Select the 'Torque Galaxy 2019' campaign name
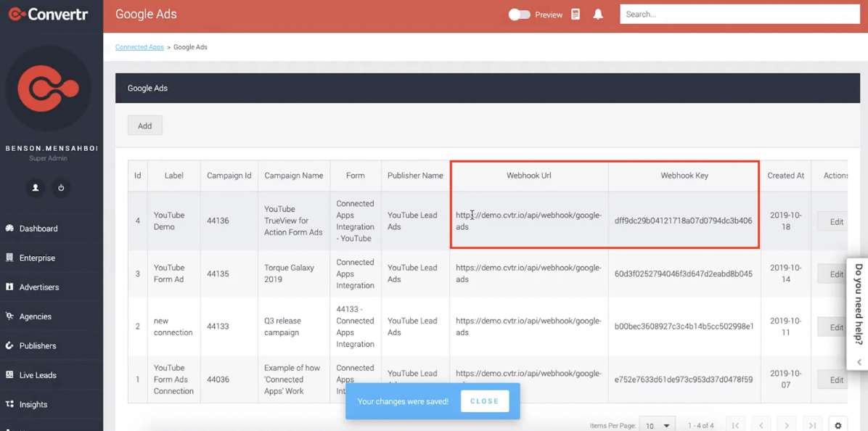This screenshot has width=868, height=431. [x=289, y=274]
